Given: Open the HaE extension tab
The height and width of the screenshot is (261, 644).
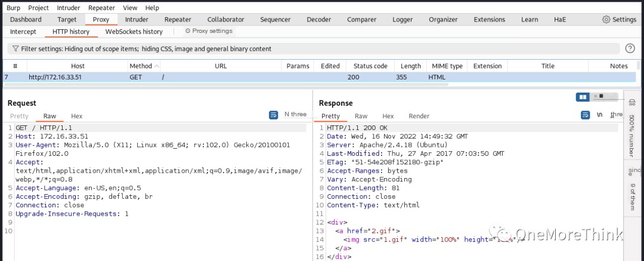Looking at the screenshot, I should tap(560, 19).
